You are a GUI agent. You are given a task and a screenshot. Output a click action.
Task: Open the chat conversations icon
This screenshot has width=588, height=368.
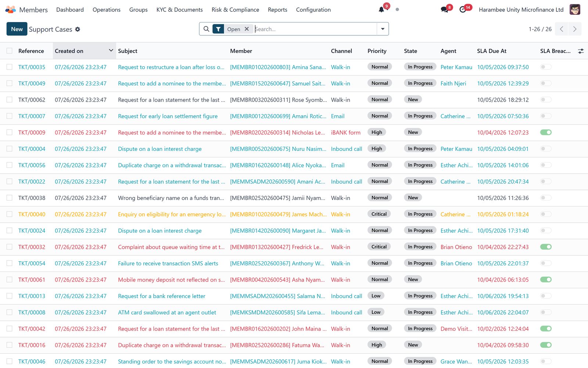click(x=444, y=10)
